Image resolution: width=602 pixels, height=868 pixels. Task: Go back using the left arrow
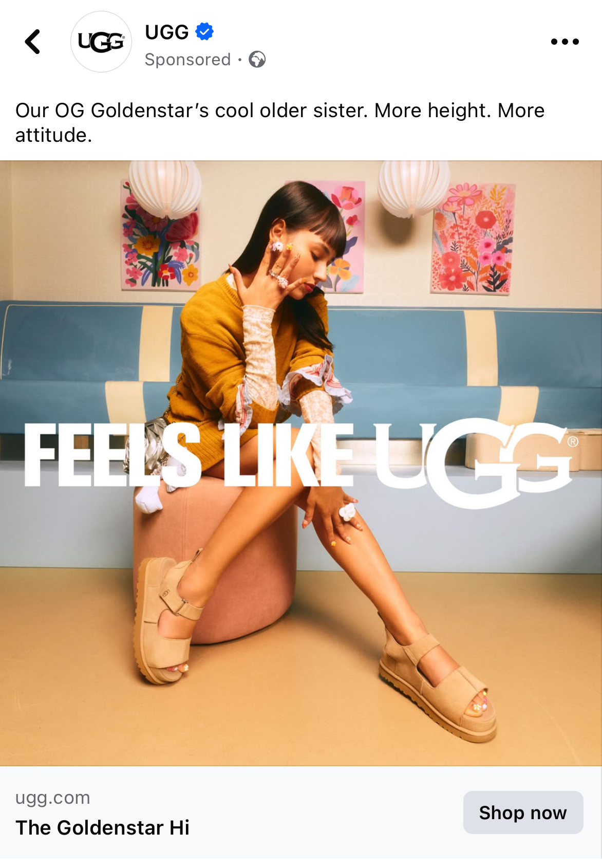pyautogui.click(x=32, y=42)
